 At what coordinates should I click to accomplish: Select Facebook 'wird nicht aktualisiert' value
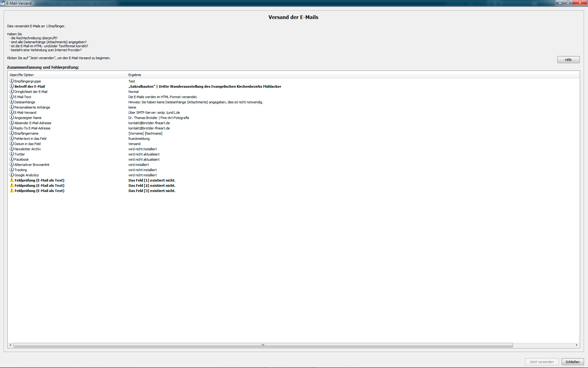pos(144,159)
